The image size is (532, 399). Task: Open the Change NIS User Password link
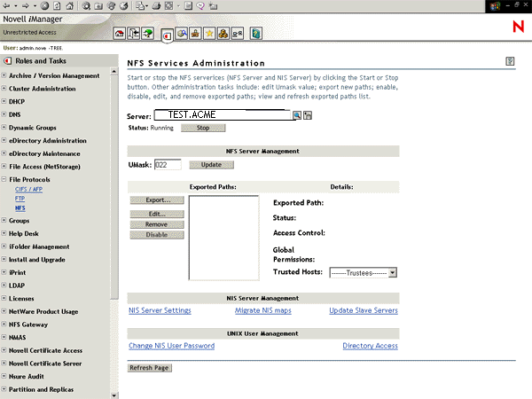click(172, 346)
